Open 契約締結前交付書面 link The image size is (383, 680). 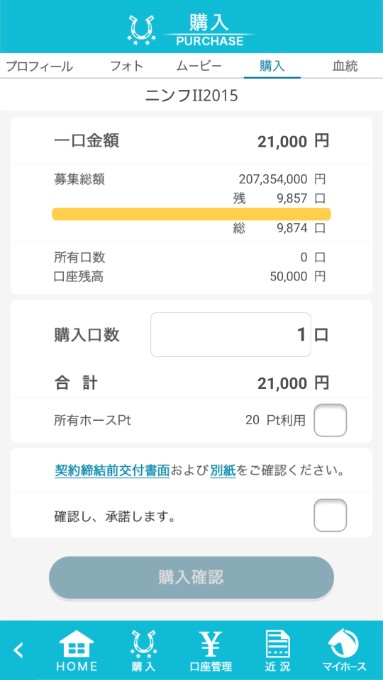tap(112, 471)
